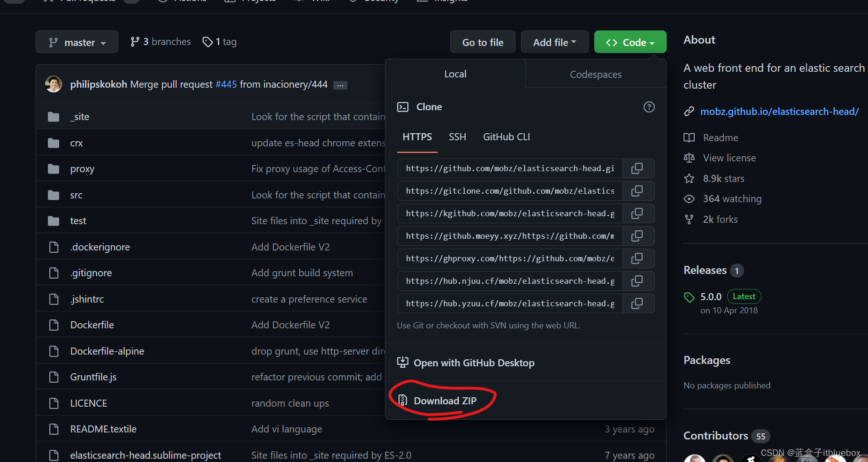Click the terminal icon beside Clone
This screenshot has width=868, height=462.
(x=403, y=107)
